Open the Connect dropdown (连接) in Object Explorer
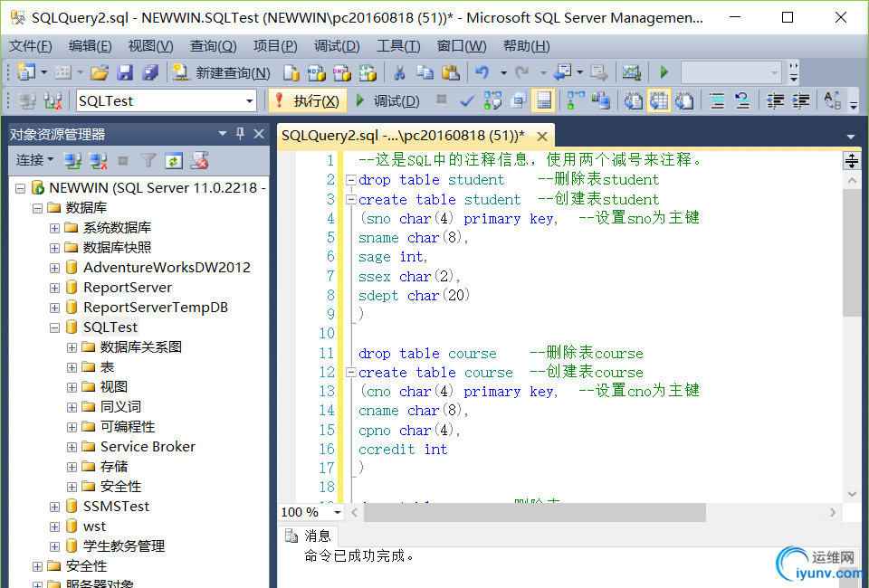 tap(34, 160)
